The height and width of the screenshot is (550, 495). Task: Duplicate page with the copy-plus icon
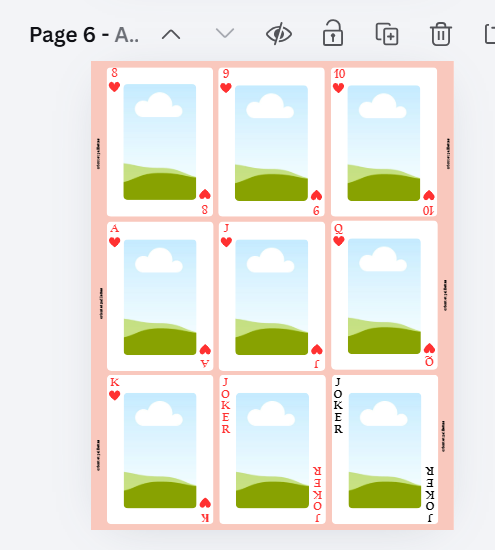(x=387, y=34)
